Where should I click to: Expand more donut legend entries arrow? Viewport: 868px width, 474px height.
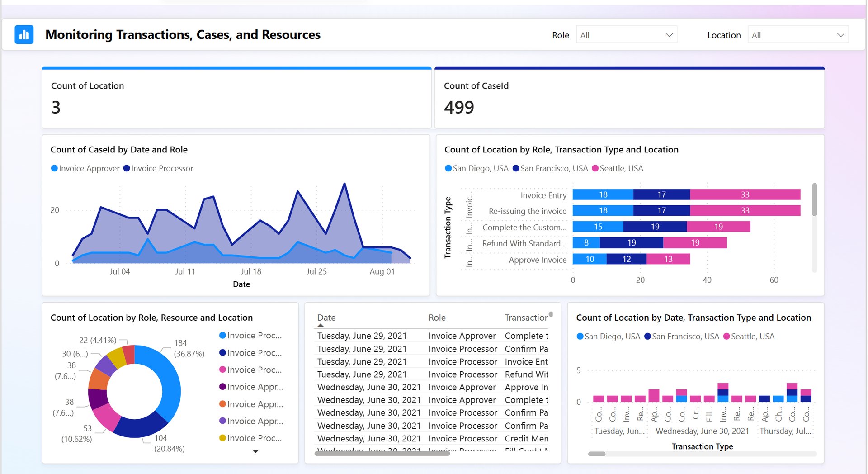255,451
